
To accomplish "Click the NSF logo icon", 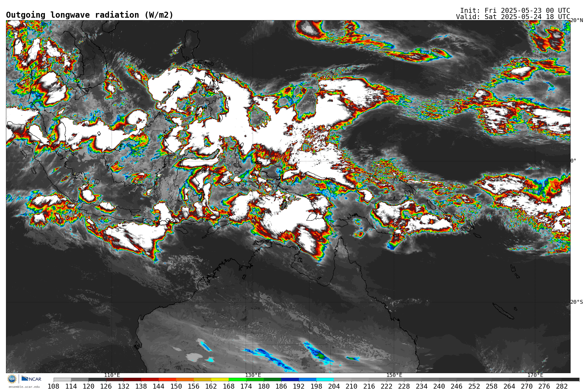I will 12,379.
